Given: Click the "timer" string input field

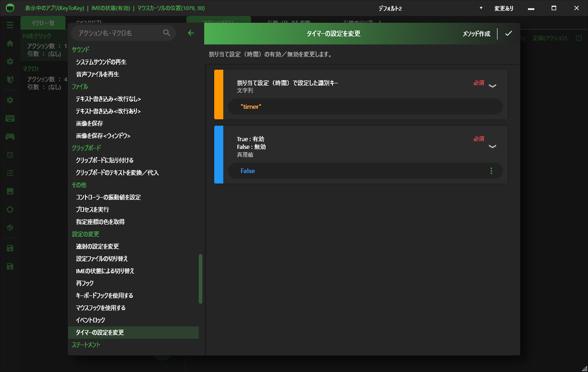Looking at the screenshot, I should click(365, 106).
